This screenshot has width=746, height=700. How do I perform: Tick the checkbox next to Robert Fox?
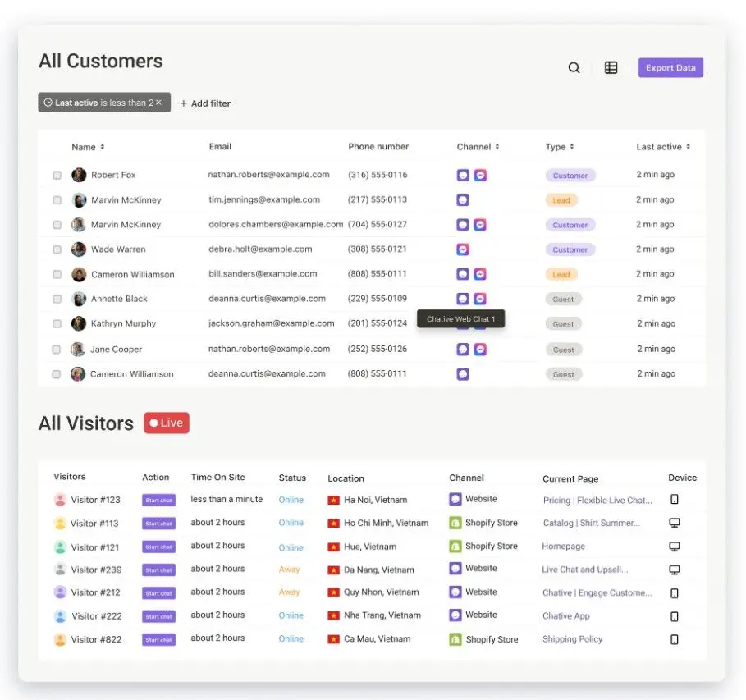pos(57,175)
